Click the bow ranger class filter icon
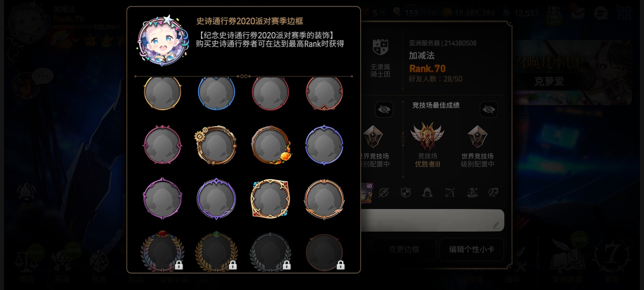Image resolution: width=644 pixels, height=290 pixels. (x=450, y=193)
